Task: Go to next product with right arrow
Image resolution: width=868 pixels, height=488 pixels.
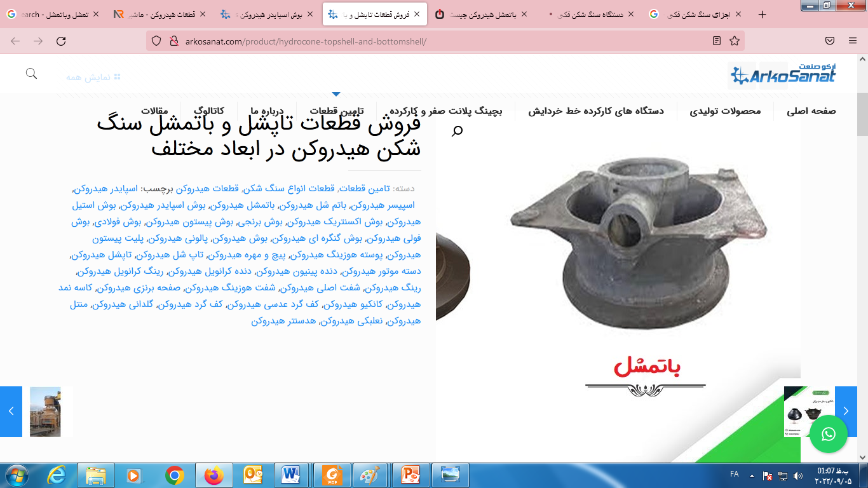Action: point(846,411)
